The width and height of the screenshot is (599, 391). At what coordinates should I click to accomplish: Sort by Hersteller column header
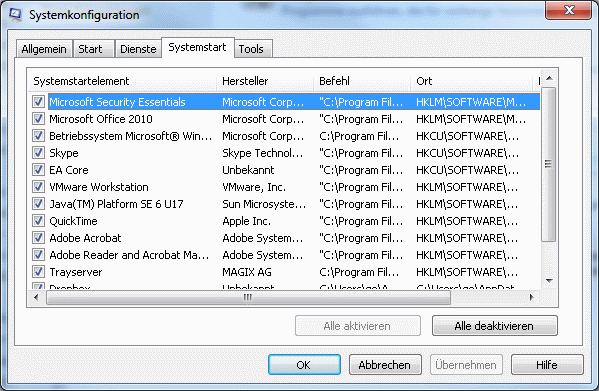(x=265, y=81)
